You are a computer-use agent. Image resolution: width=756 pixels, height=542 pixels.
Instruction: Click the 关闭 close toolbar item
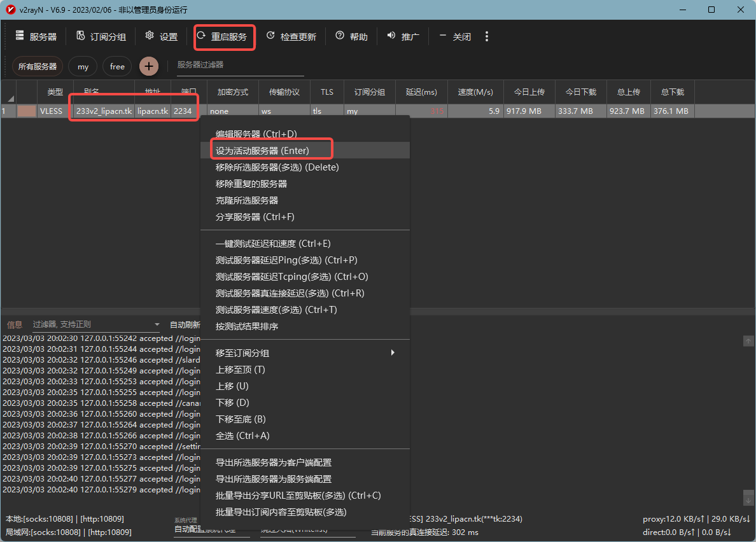click(x=454, y=37)
